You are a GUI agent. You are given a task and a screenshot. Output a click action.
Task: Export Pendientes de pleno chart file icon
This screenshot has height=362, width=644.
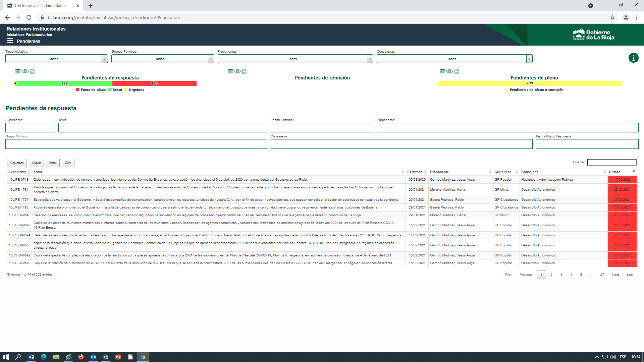[457, 71]
